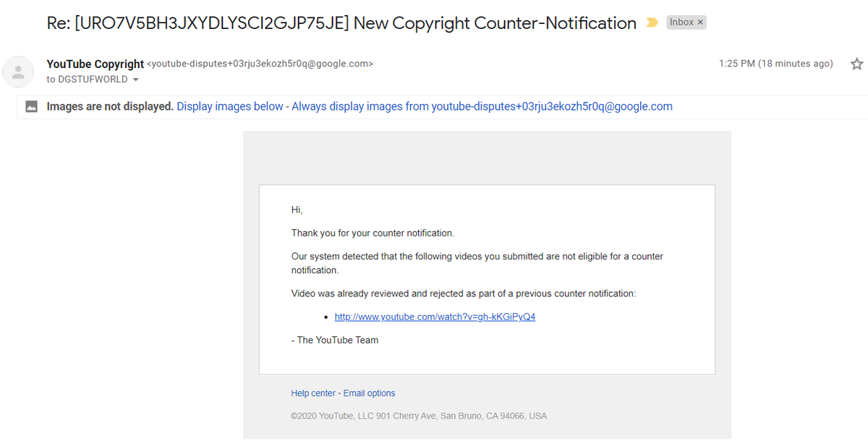Open the Email options link

pyautogui.click(x=369, y=393)
